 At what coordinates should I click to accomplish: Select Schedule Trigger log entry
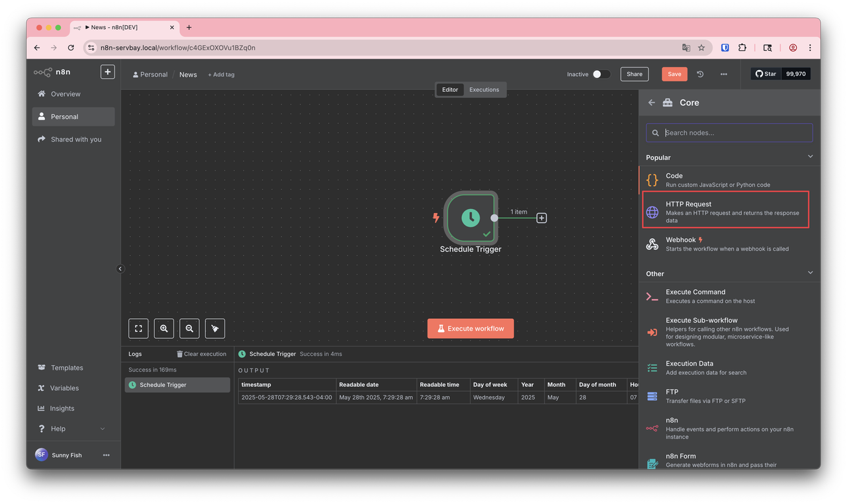pyautogui.click(x=177, y=385)
